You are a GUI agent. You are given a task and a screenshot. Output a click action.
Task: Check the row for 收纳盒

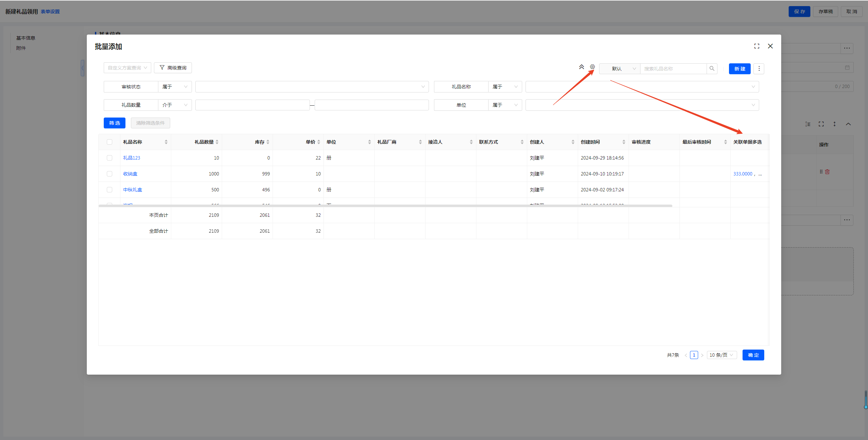[110, 174]
